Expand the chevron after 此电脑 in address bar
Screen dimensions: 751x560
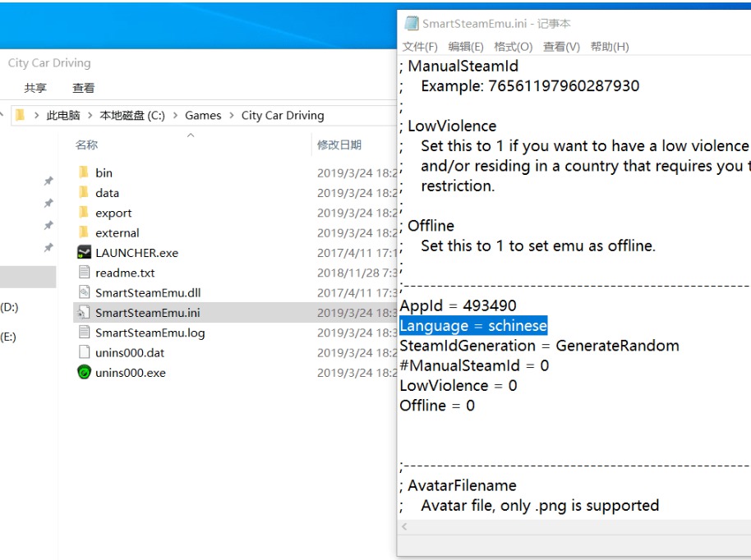pyautogui.click(x=90, y=115)
